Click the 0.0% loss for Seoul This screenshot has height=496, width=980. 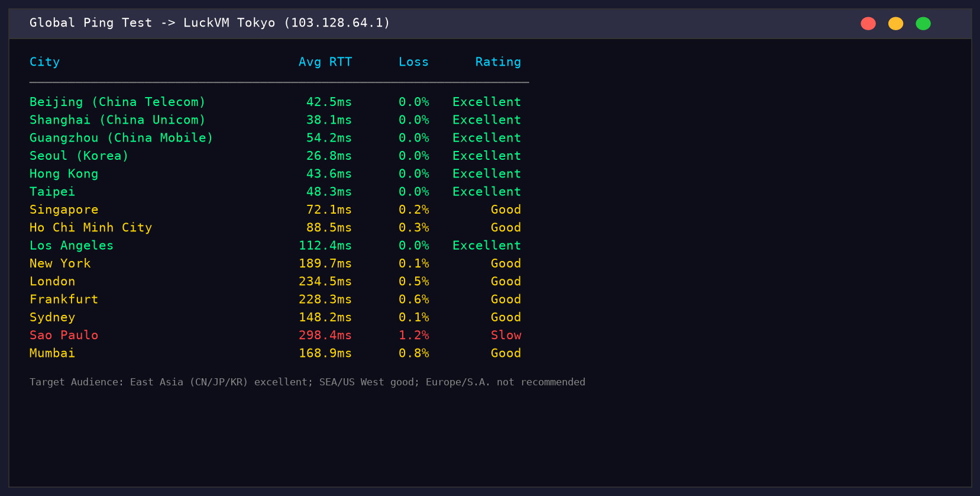[414, 156]
